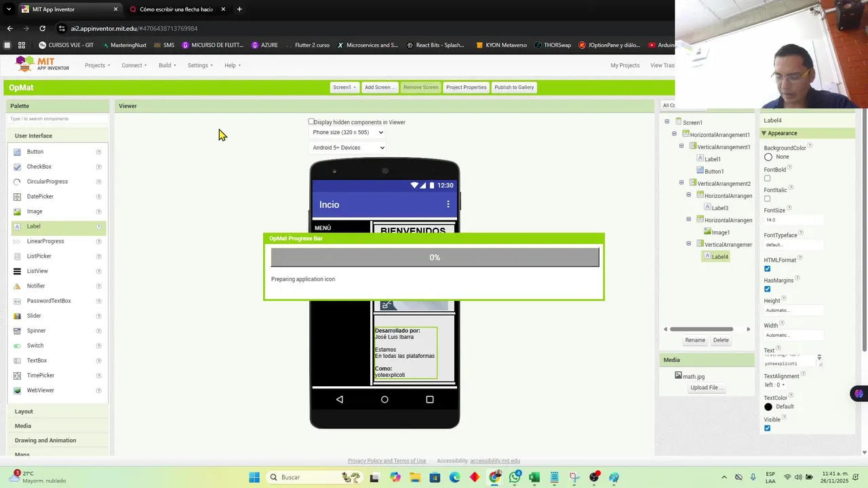Image resolution: width=868 pixels, height=488 pixels.
Task: Show help tooltip for HTMLFormat property
Action: click(x=800, y=258)
